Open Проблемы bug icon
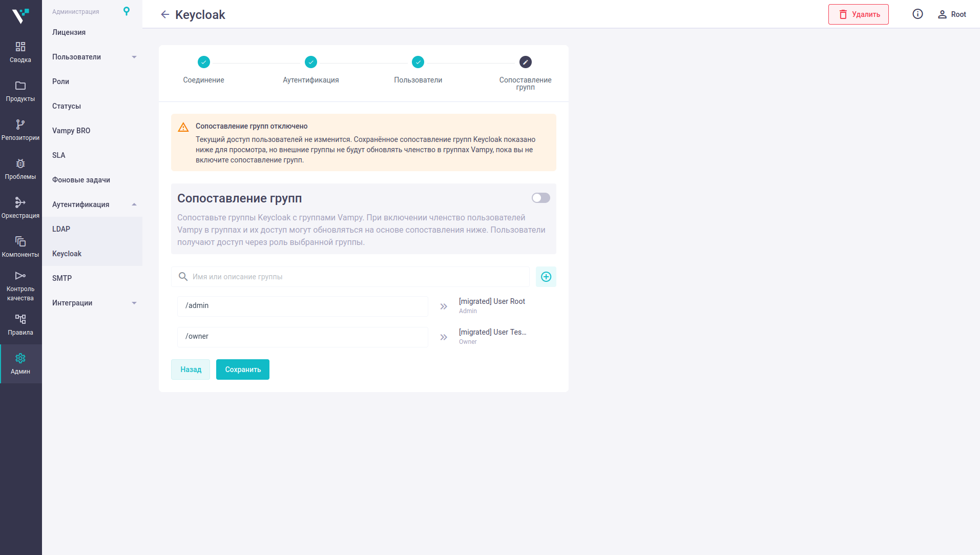 point(20,163)
